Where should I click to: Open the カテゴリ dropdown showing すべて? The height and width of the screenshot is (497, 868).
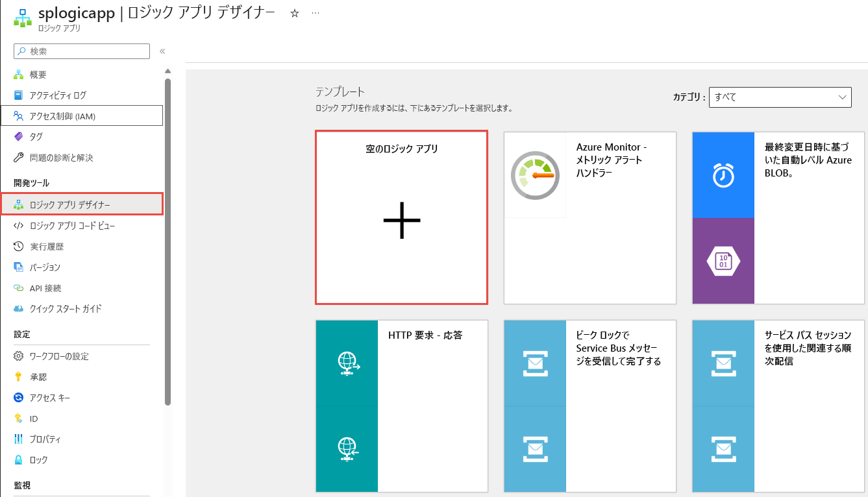point(780,97)
